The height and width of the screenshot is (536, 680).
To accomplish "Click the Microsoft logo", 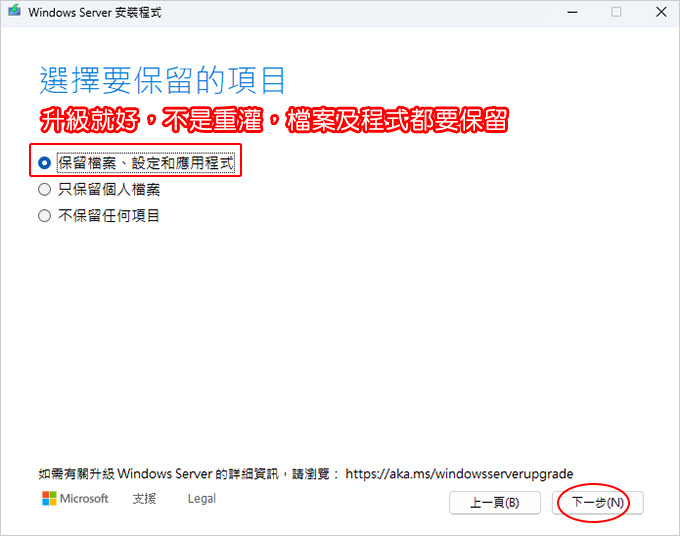I will pyautogui.click(x=75, y=499).
